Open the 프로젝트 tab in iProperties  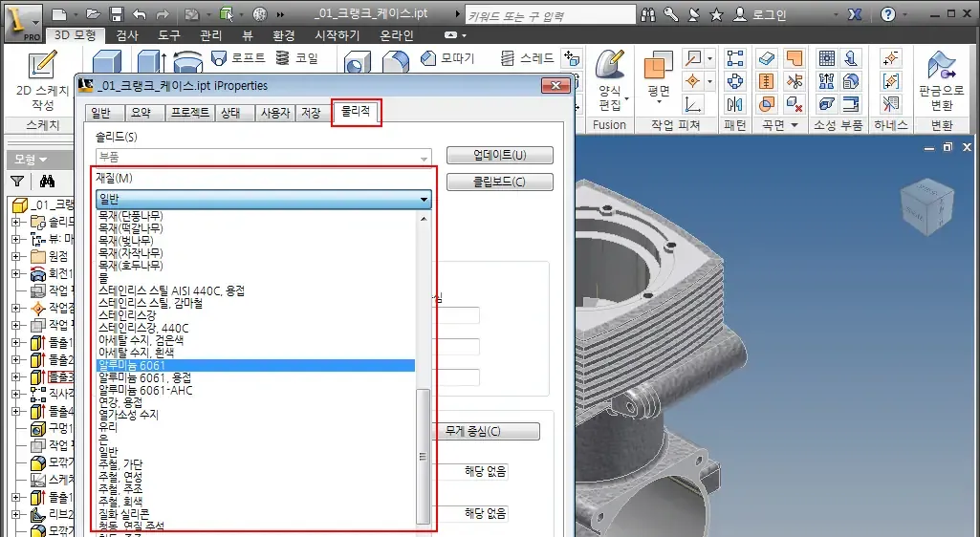click(x=190, y=113)
